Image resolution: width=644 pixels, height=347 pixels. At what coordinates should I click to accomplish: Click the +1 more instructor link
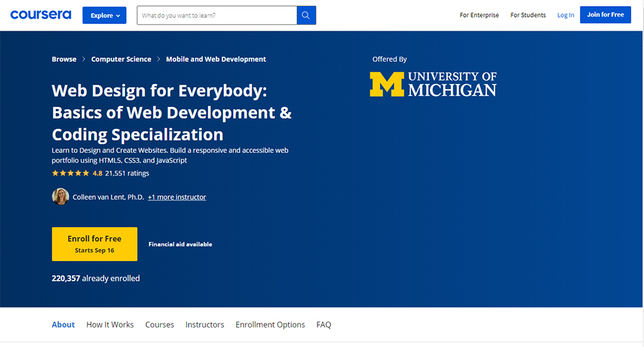click(x=177, y=197)
